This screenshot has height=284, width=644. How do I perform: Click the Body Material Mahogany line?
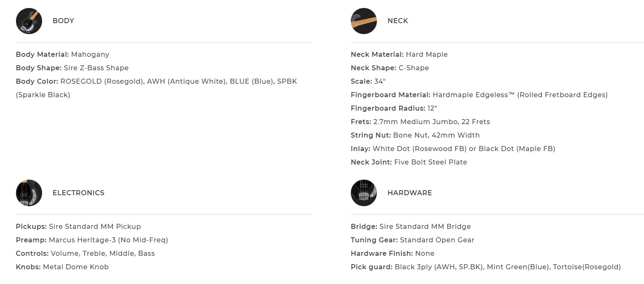pos(63,55)
